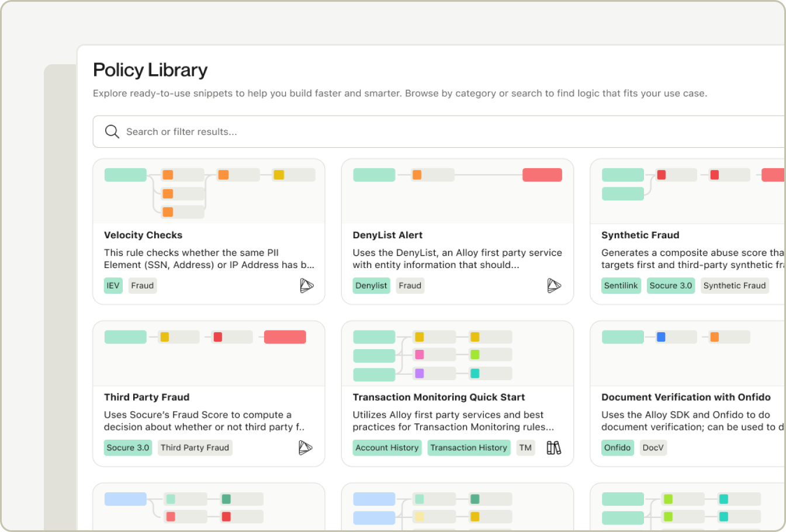Viewport: 786px width, 532px height.
Task: Click the Alloy logo icon on DenyList Alert
Action: click(553, 286)
